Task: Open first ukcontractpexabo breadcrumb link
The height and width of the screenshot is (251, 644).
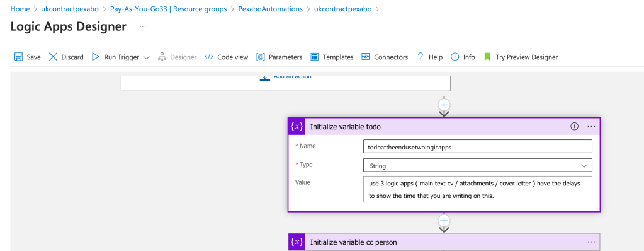Action: [x=71, y=9]
